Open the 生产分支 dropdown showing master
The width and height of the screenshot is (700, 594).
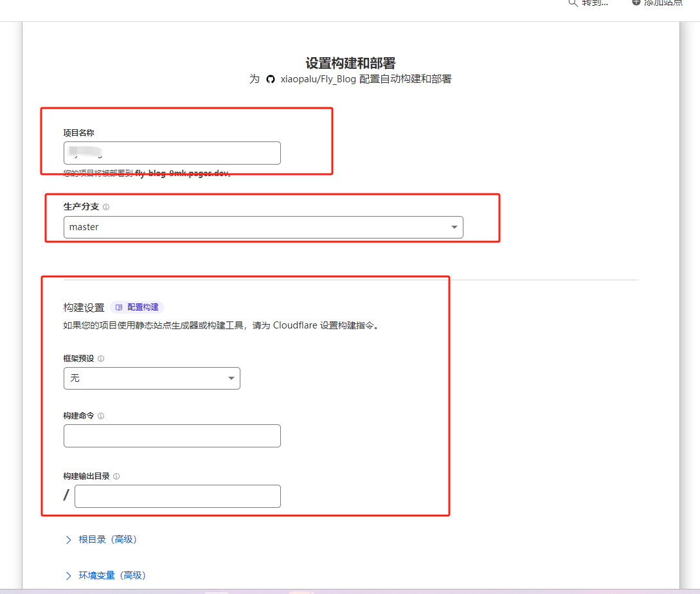(263, 227)
